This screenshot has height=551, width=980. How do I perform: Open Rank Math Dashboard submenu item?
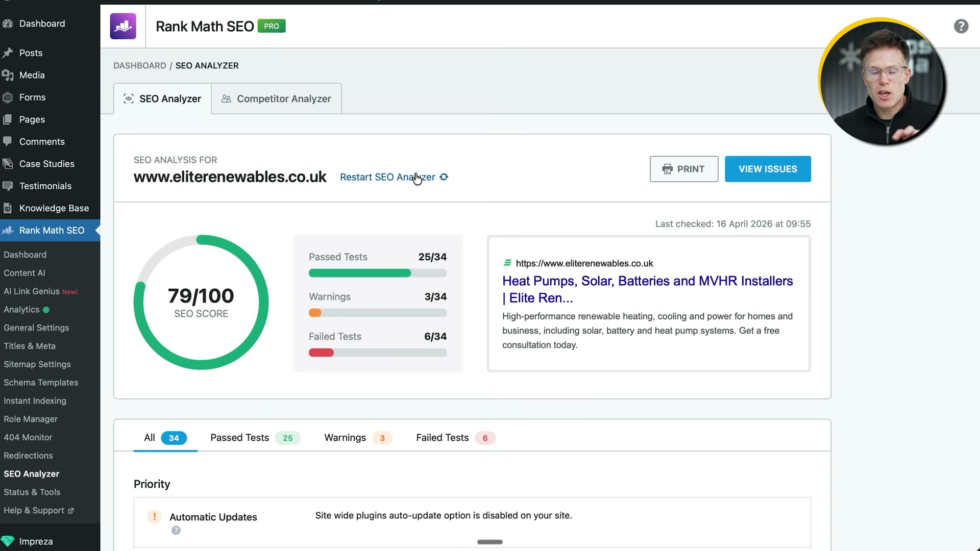25,255
